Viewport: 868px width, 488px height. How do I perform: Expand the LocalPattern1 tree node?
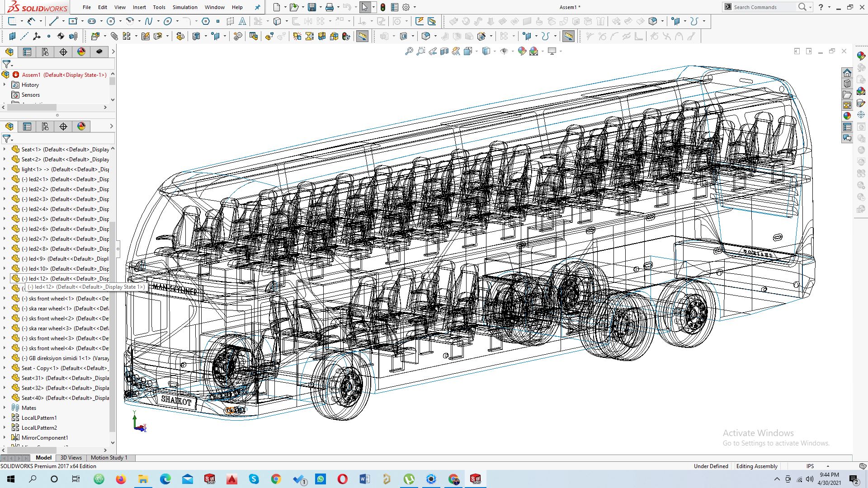[4, 417]
